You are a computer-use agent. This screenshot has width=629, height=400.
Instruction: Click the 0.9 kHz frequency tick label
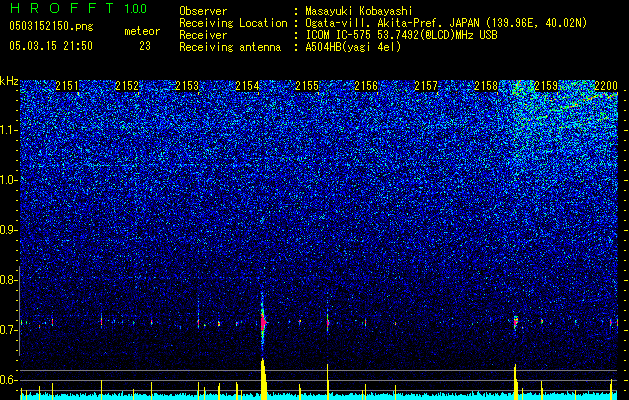click(x=8, y=230)
